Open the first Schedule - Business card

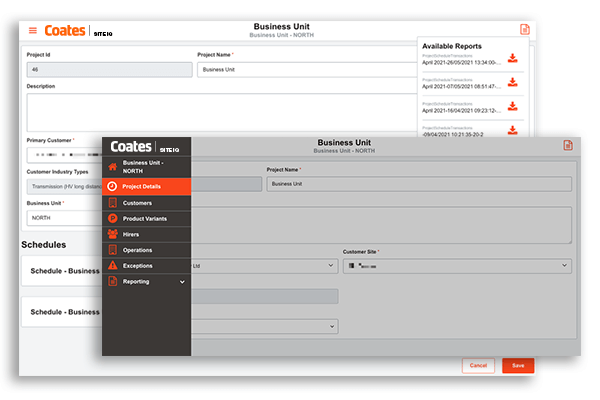pos(62,271)
